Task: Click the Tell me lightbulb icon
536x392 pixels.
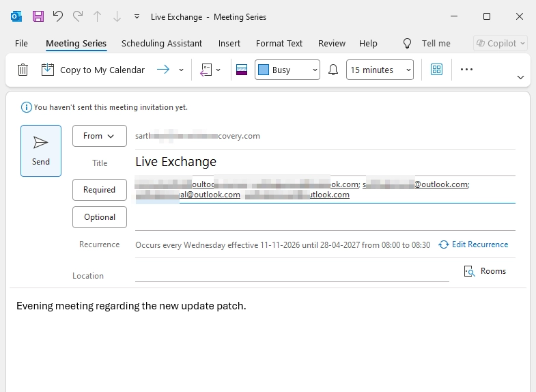Action: [407, 44]
